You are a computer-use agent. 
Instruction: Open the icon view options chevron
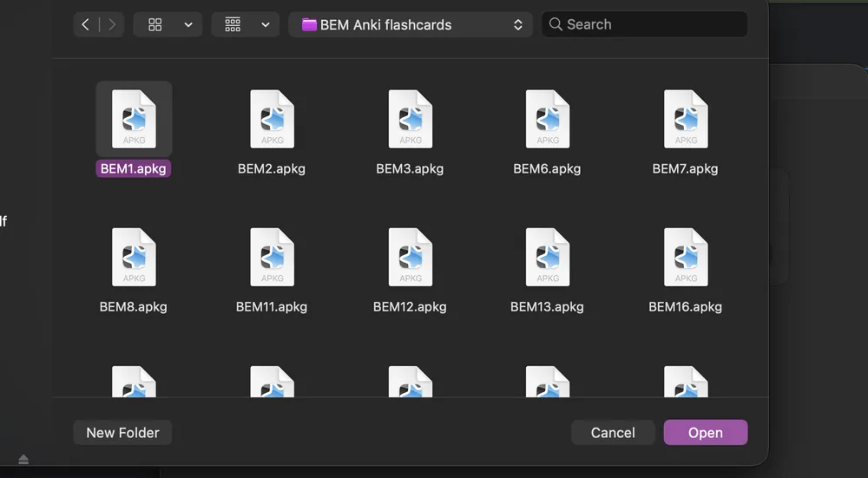pos(188,25)
